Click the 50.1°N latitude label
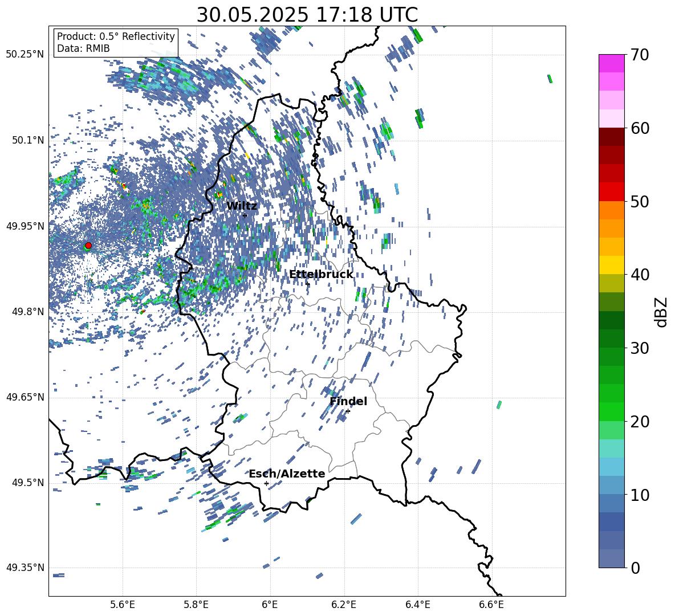Image resolution: width=675 pixels, height=616 pixels. point(28,140)
